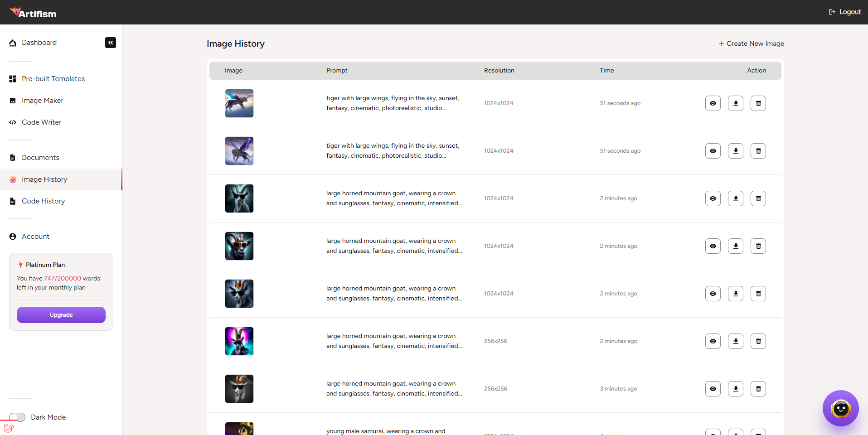This screenshot has width=868, height=435.
Task: Delete the goat image from 3 minutes ago
Action: click(x=758, y=389)
